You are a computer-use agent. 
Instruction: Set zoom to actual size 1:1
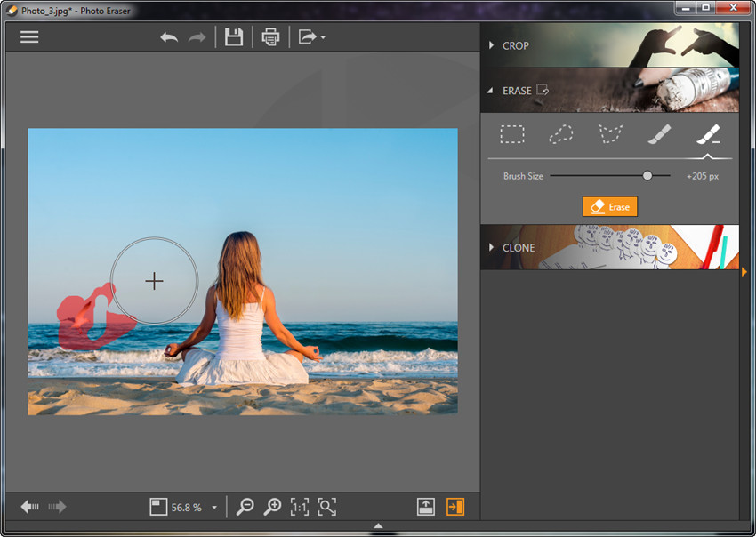[300, 507]
